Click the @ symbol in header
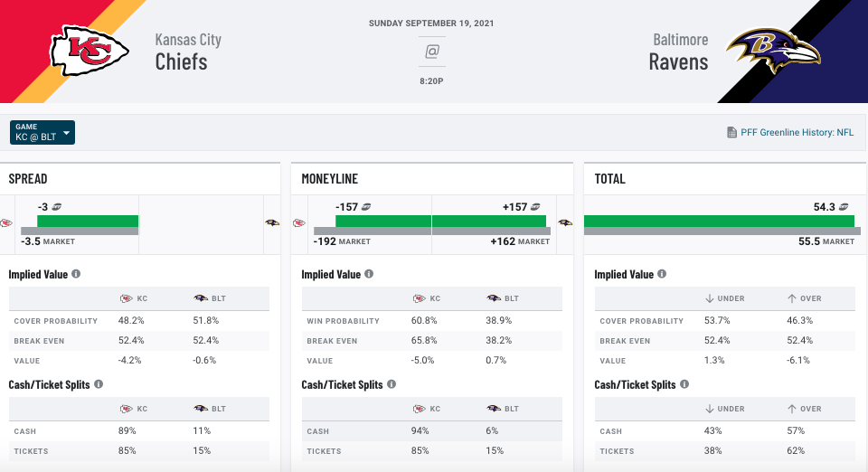 point(432,52)
